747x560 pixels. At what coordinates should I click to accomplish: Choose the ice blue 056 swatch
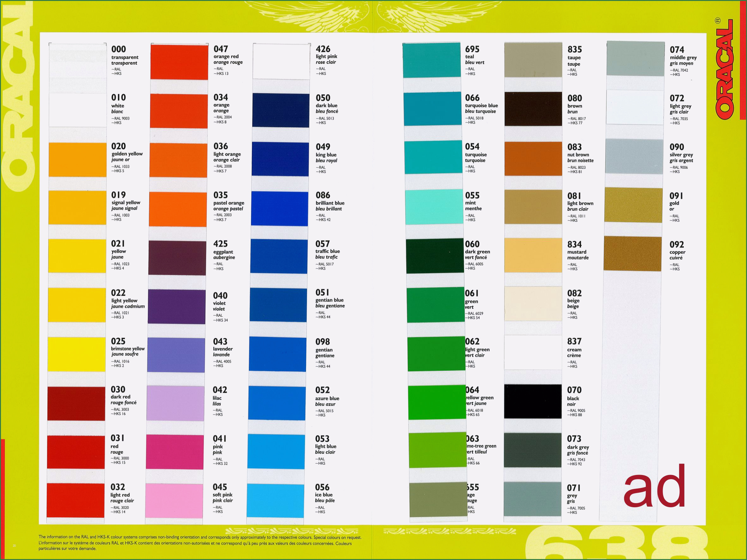coord(275,501)
